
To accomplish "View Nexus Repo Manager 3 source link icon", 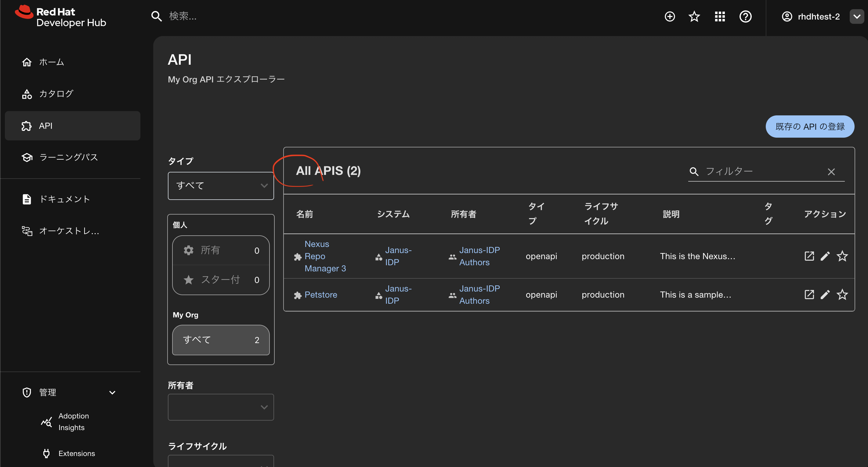I will coord(809,256).
